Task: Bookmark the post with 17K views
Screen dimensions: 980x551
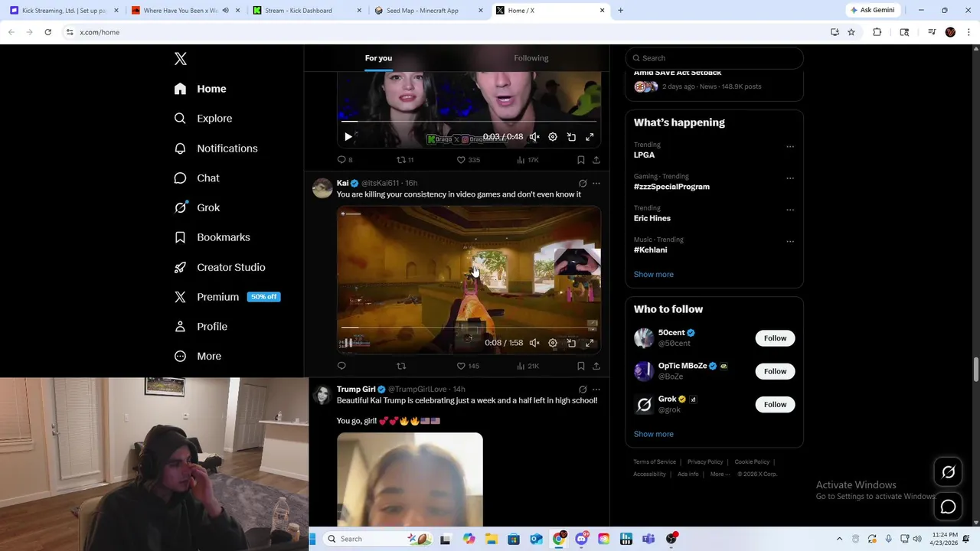Action: tap(580, 160)
